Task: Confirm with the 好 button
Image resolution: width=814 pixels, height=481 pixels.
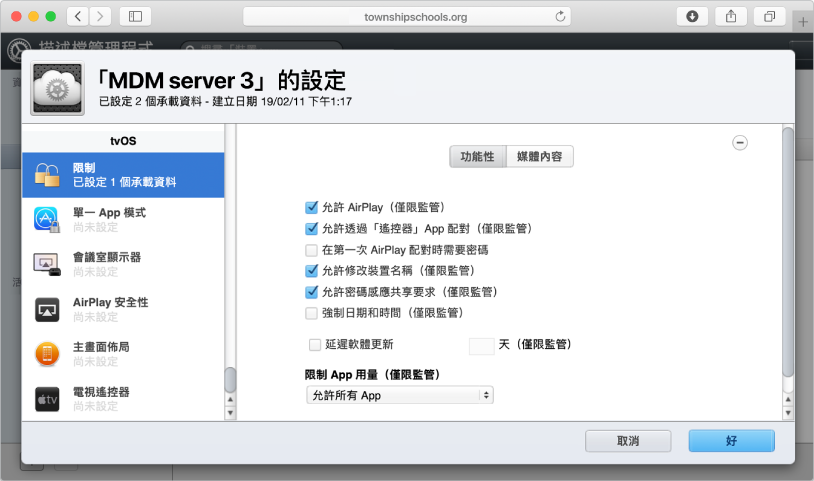Action: click(x=731, y=441)
